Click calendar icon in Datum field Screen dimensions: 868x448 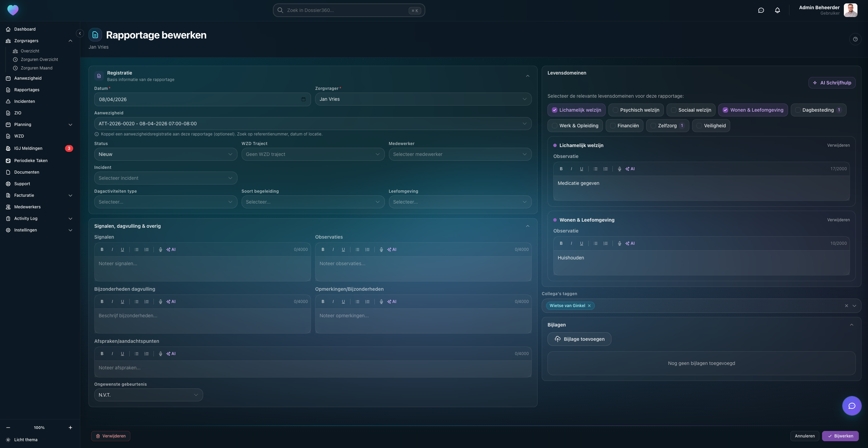(x=304, y=99)
